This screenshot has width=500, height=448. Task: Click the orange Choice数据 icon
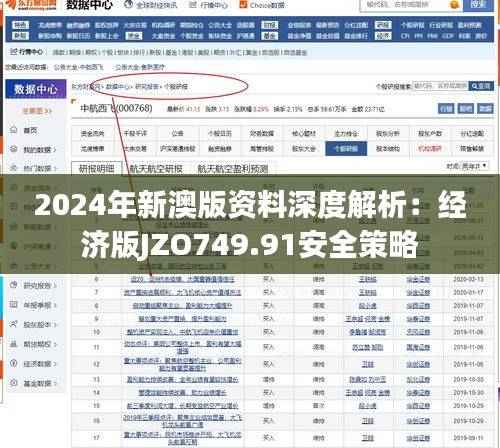click(x=244, y=4)
